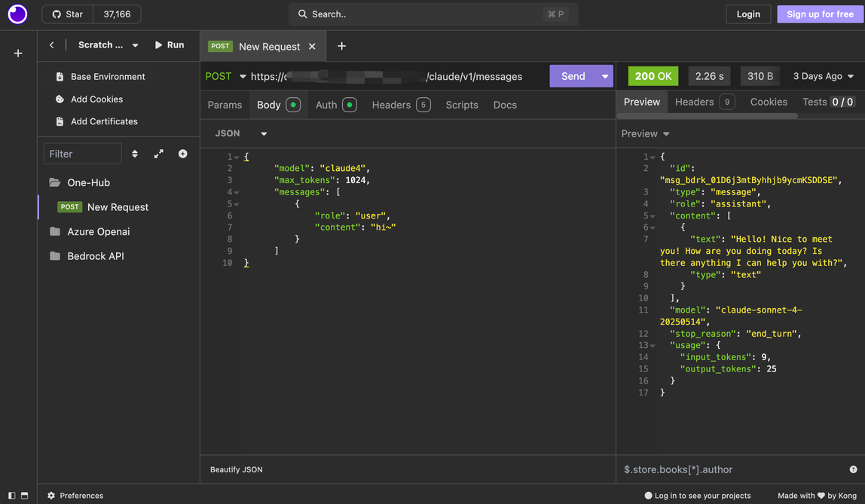Switch to response Cookies tab
This screenshot has width=865, height=504.
pos(768,102)
